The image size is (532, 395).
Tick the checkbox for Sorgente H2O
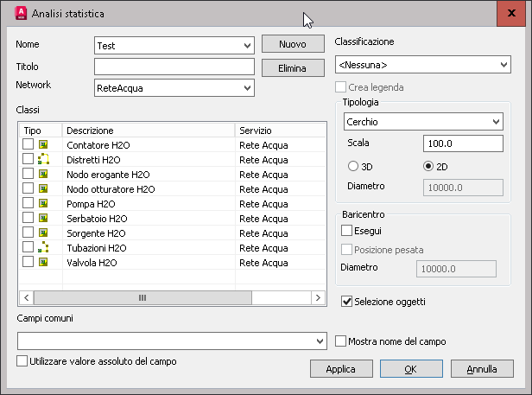(x=28, y=233)
